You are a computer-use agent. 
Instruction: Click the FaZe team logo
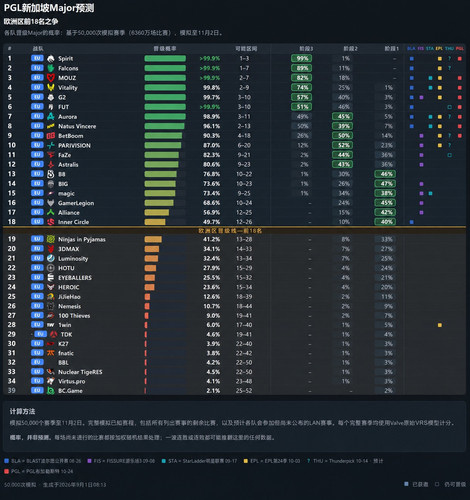point(51,155)
